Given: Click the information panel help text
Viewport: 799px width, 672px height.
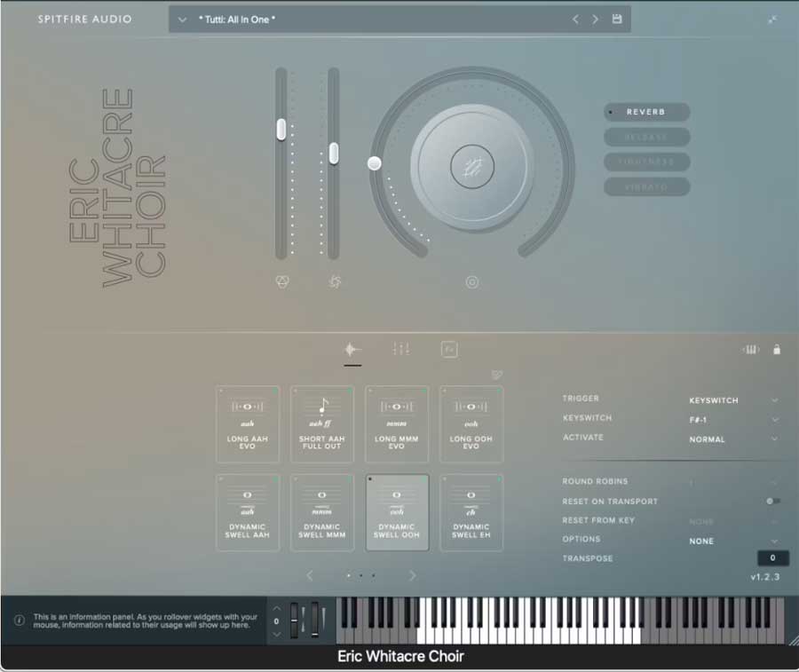Looking at the screenshot, I should pos(146,621).
